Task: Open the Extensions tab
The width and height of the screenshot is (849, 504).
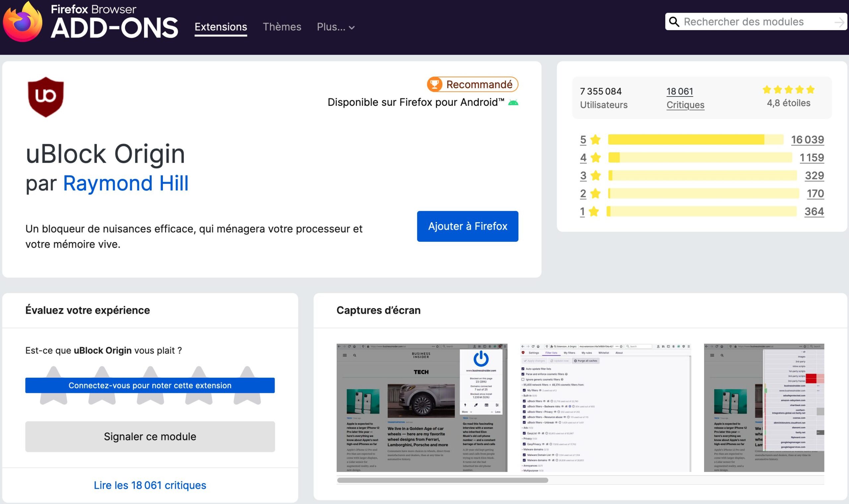Action: 221,27
